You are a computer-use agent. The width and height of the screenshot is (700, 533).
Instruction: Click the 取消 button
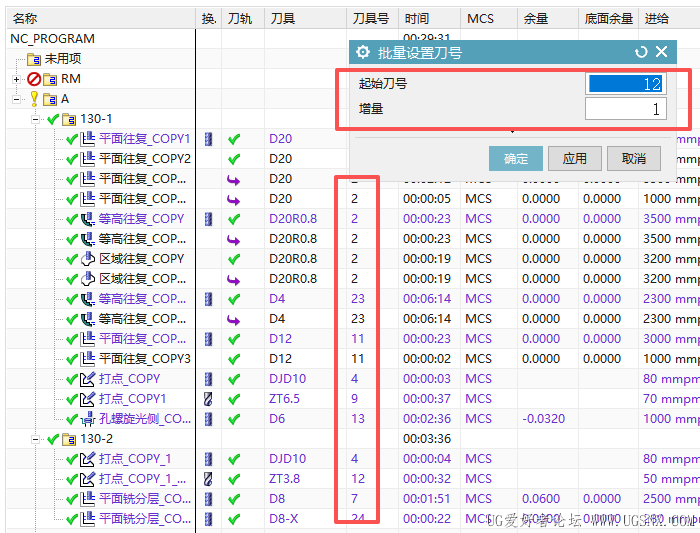633,158
